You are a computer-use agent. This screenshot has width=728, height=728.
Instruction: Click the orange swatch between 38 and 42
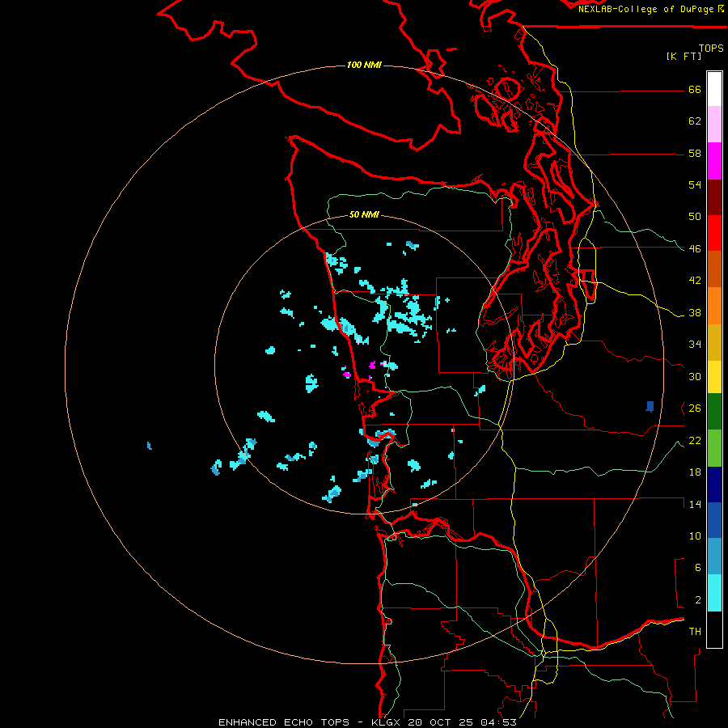(x=714, y=306)
